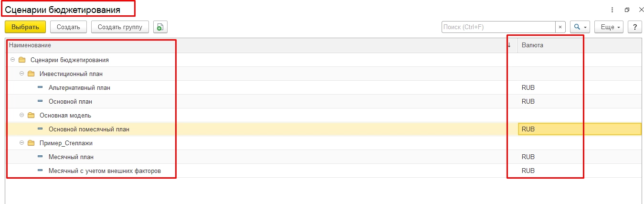Collapse the Инвестиционный план group
This screenshot has height=204, width=644.
[x=22, y=74]
